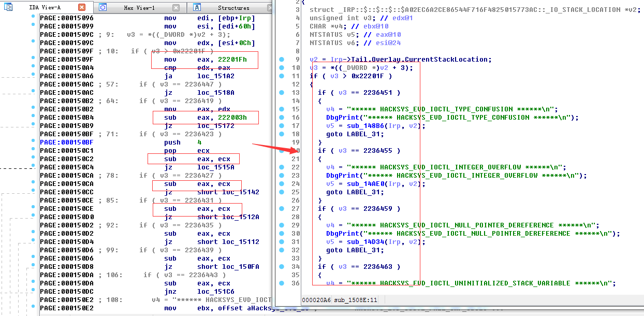Toggle breakpoint dot on pseudocode line 13
Image resolution: width=644 pixels, height=316 pixels.
point(282,93)
